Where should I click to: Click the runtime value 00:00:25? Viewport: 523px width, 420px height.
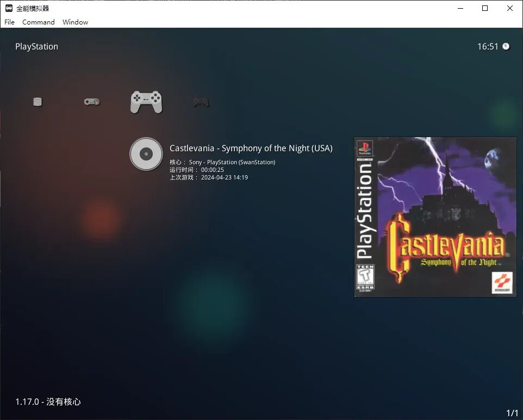point(213,170)
